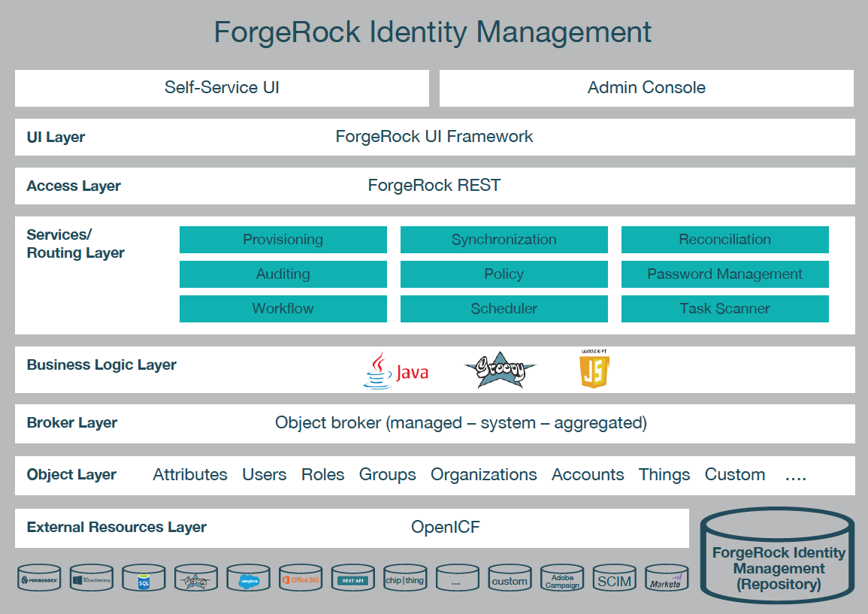The height and width of the screenshot is (614, 868).
Task: Click the OpenICF label
Action: click(445, 528)
